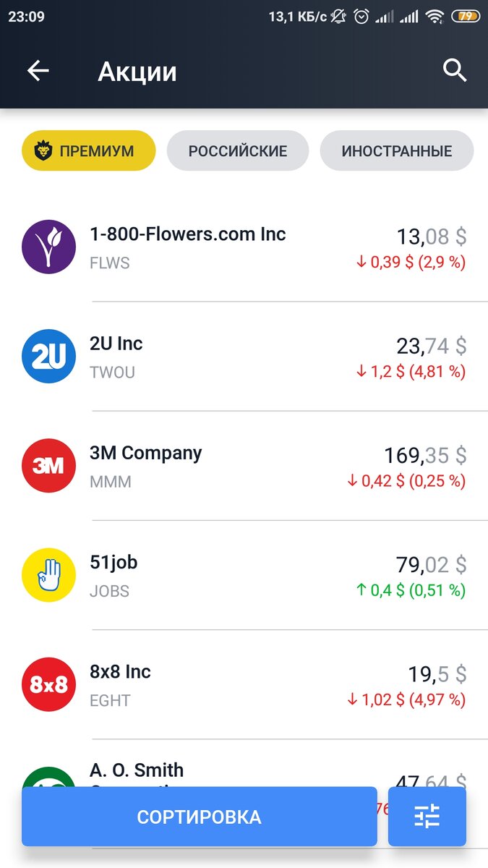Open the filter sliders button

(427, 816)
